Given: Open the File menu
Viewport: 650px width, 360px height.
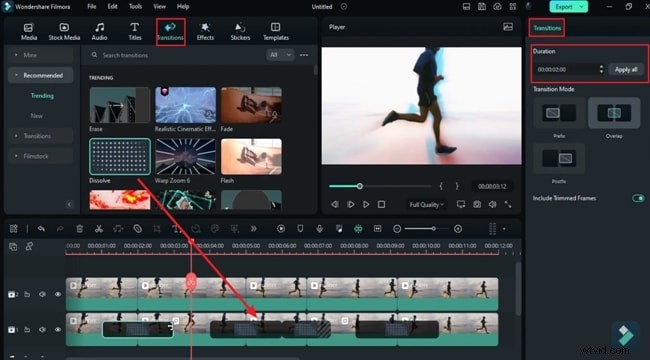Looking at the screenshot, I should [x=92, y=6].
